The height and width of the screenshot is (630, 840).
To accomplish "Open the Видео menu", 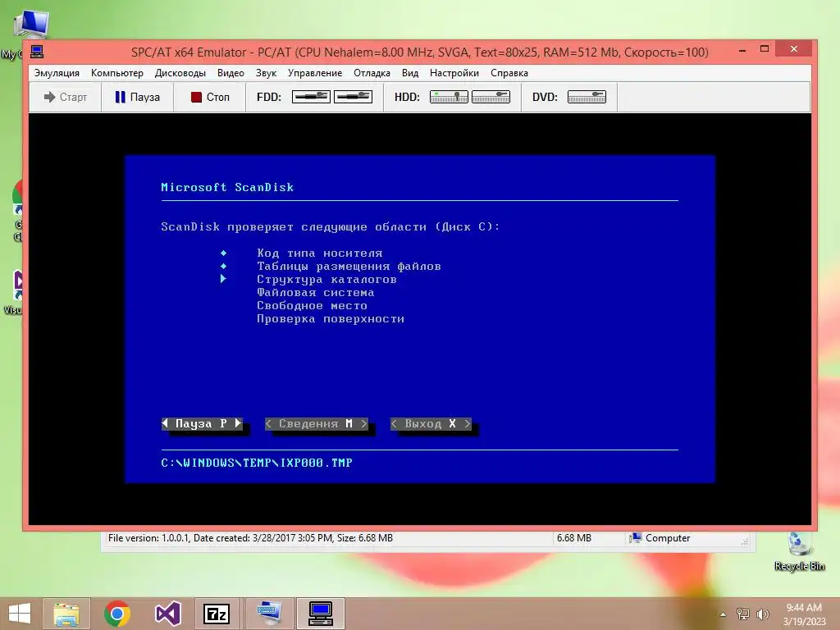I will 231,73.
